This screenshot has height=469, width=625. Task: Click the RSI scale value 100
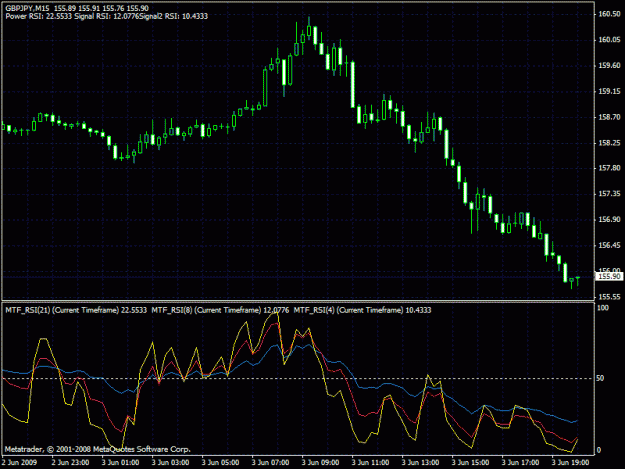point(603,308)
